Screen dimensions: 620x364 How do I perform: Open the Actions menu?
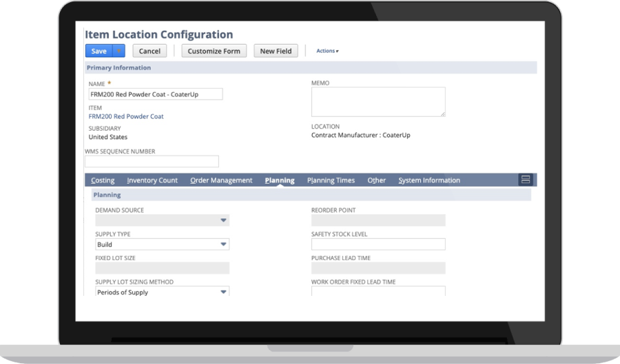(327, 51)
